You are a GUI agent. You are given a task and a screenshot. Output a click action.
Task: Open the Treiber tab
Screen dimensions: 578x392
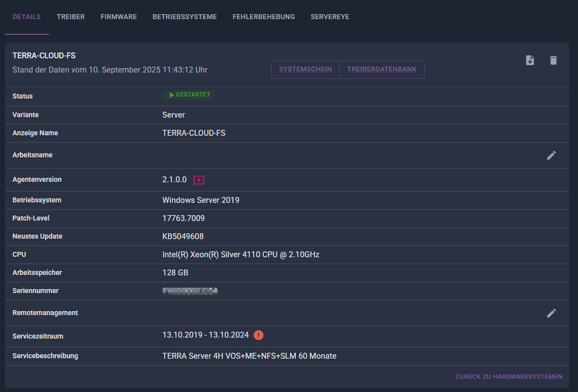71,17
